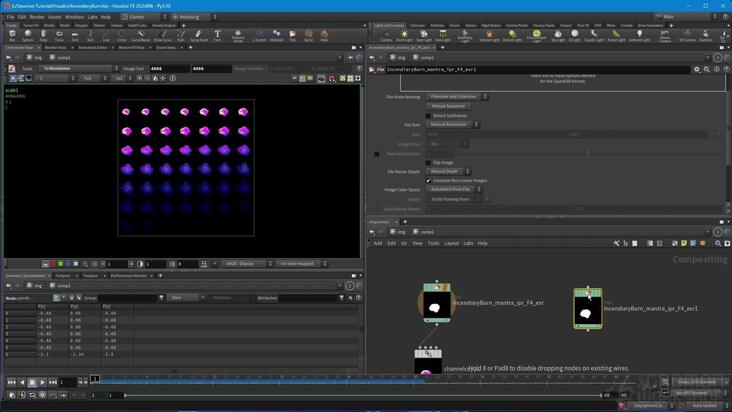The width and height of the screenshot is (732, 412).
Task: Click the network editor wrench icon
Action: tap(616, 243)
